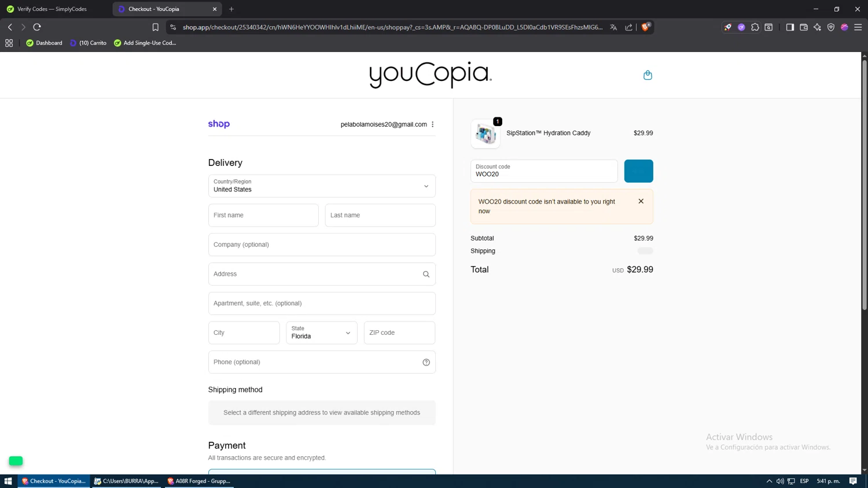Click the pelabolamoises20@gmail.com account email
This screenshot has width=868, height=488.
point(384,124)
